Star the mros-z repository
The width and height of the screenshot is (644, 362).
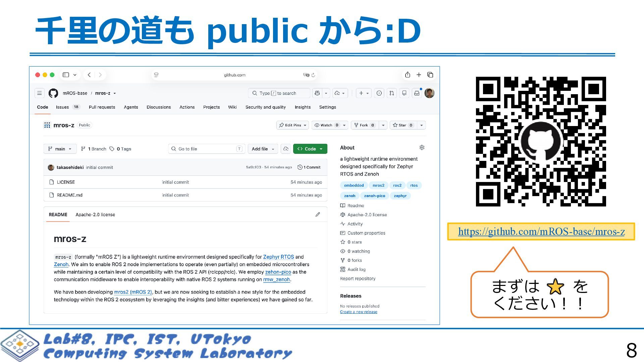pos(403,125)
